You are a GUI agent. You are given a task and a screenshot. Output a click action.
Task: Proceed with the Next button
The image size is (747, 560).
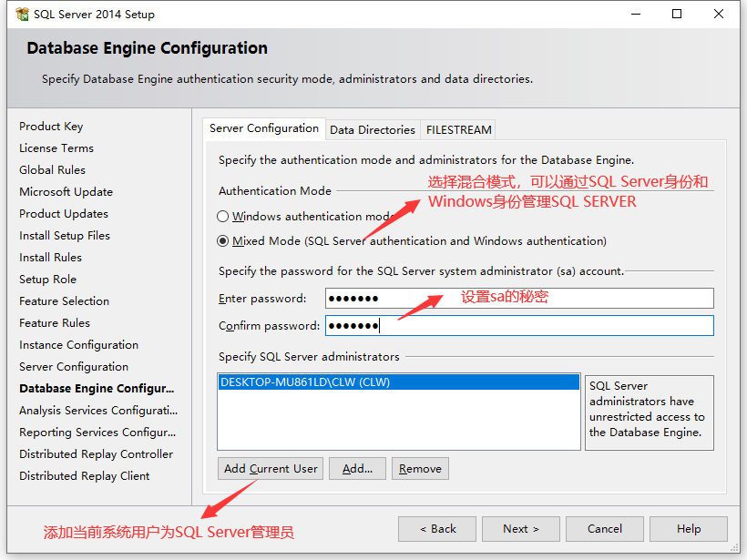tap(521, 529)
